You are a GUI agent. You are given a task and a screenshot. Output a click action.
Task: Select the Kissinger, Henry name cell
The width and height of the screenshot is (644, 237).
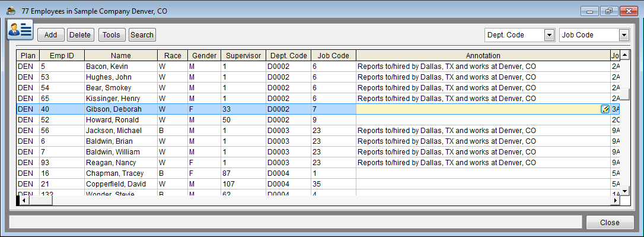click(121, 99)
